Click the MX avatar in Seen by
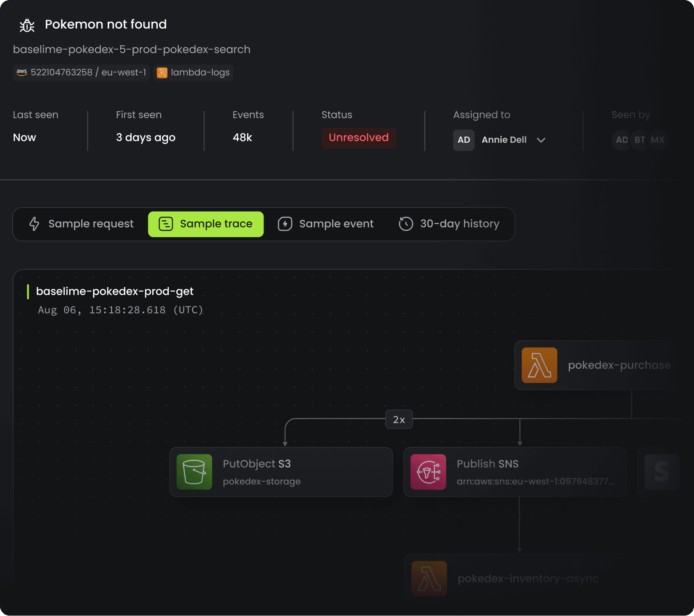The width and height of the screenshot is (694, 616). point(657,140)
